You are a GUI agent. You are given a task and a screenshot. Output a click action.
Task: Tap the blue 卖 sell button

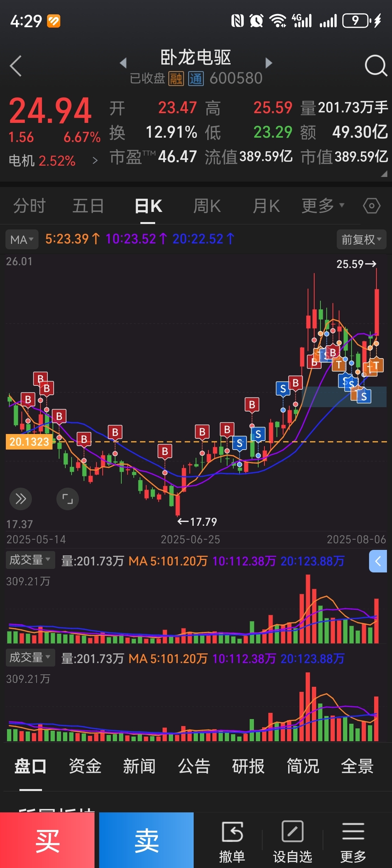146,840
